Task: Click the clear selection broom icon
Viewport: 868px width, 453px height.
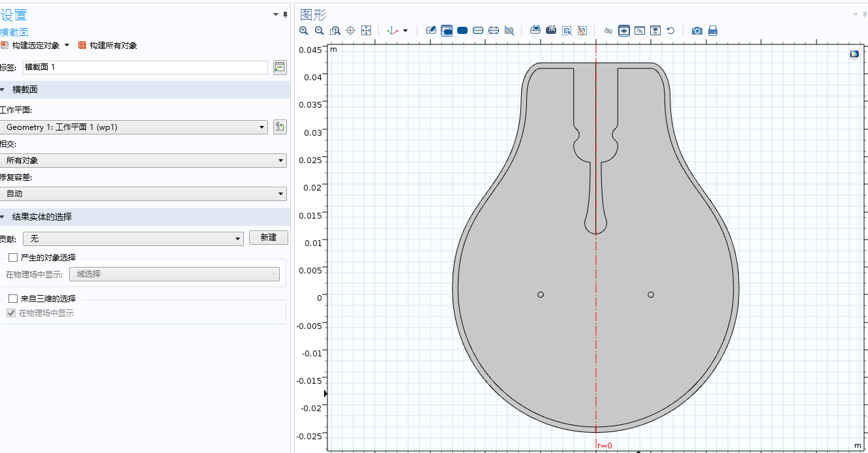Action: click(582, 31)
